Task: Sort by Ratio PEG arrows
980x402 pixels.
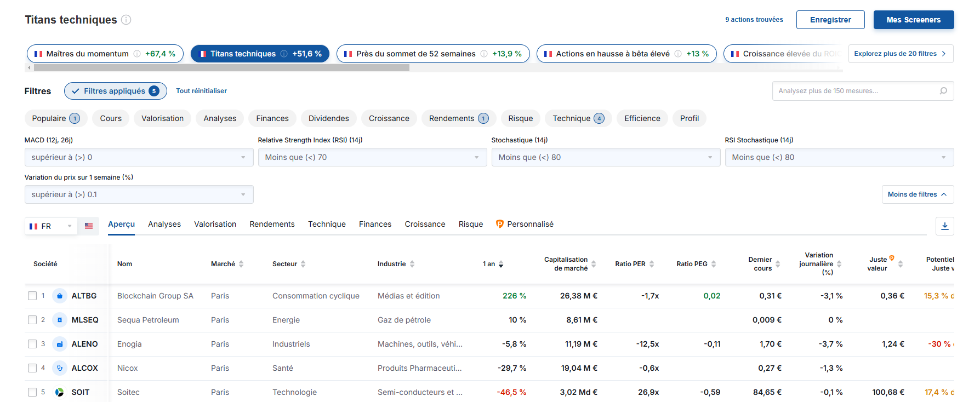Action: [x=714, y=264]
